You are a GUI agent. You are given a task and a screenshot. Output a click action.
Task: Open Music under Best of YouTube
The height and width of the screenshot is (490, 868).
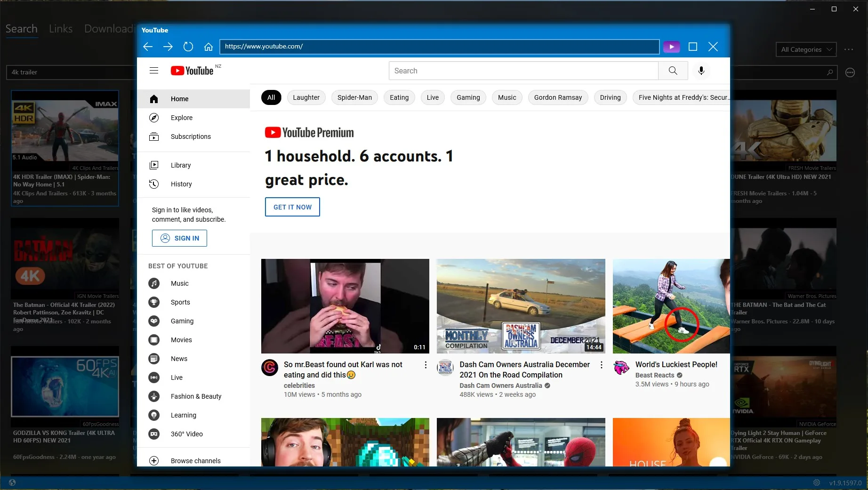193,283
